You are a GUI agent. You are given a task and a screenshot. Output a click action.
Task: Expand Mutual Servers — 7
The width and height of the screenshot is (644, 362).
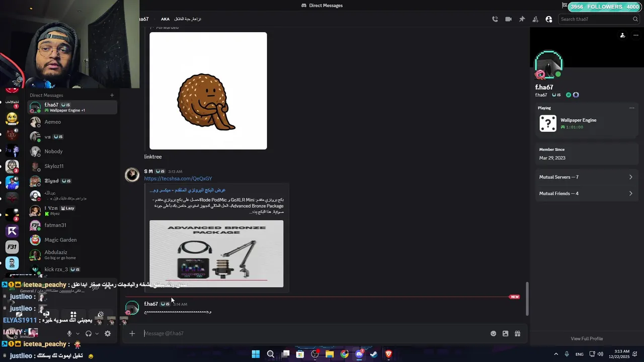point(586,177)
